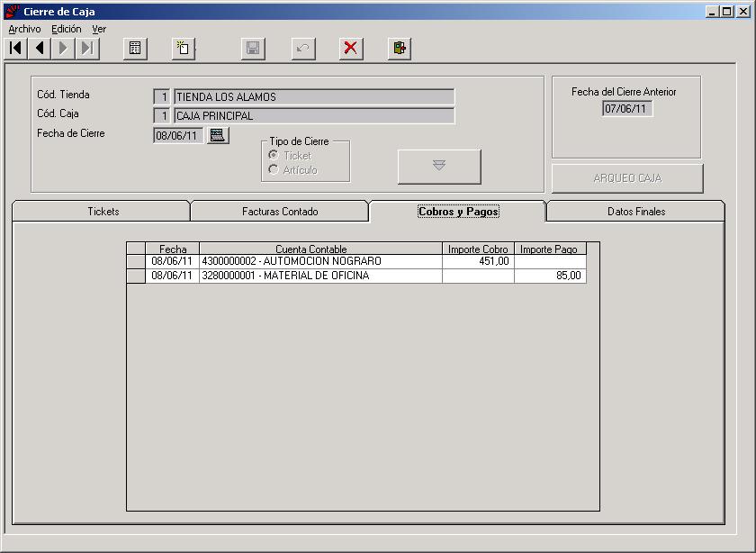This screenshot has width=756, height=553.
Task: Click the 451,00 cobro amount cell
Action: (478, 261)
